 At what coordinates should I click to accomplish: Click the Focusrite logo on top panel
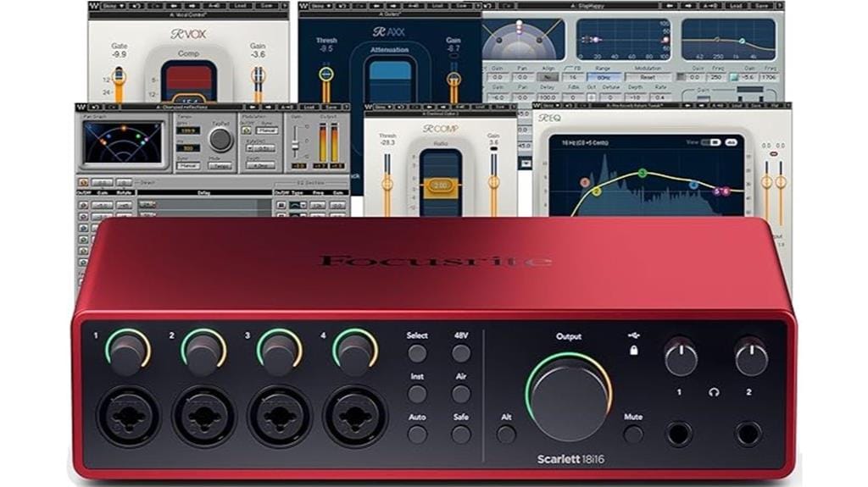point(435,261)
